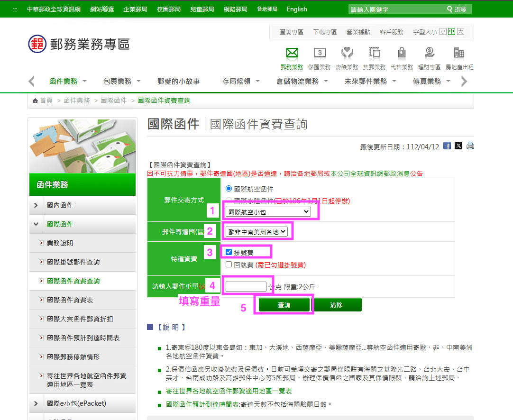513x420 pixels.
Task: Set font size to large 大
Action: click(461, 32)
